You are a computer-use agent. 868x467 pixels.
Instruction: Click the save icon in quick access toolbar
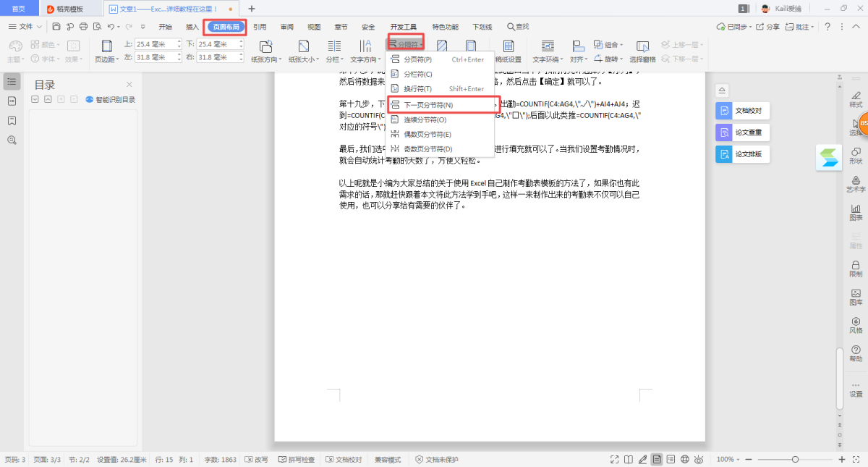[56, 27]
